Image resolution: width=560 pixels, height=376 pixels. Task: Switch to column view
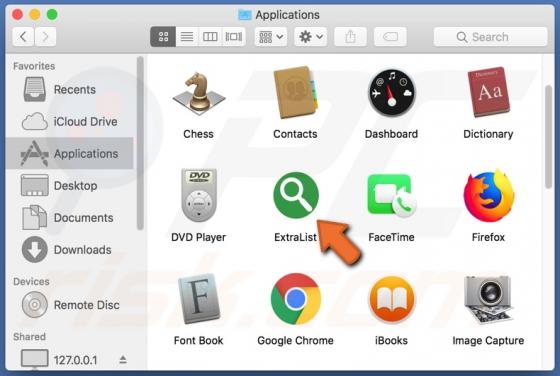[x=210, y=36]
